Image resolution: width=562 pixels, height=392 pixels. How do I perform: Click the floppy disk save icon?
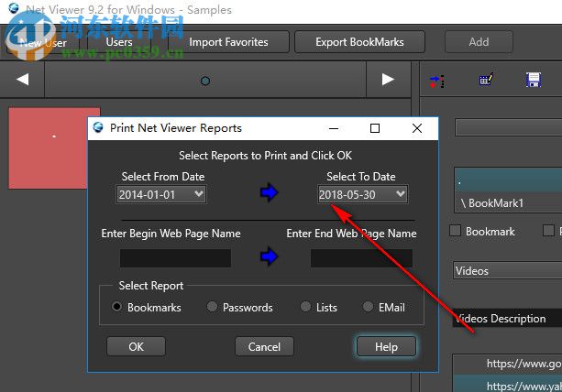[534, 80]
